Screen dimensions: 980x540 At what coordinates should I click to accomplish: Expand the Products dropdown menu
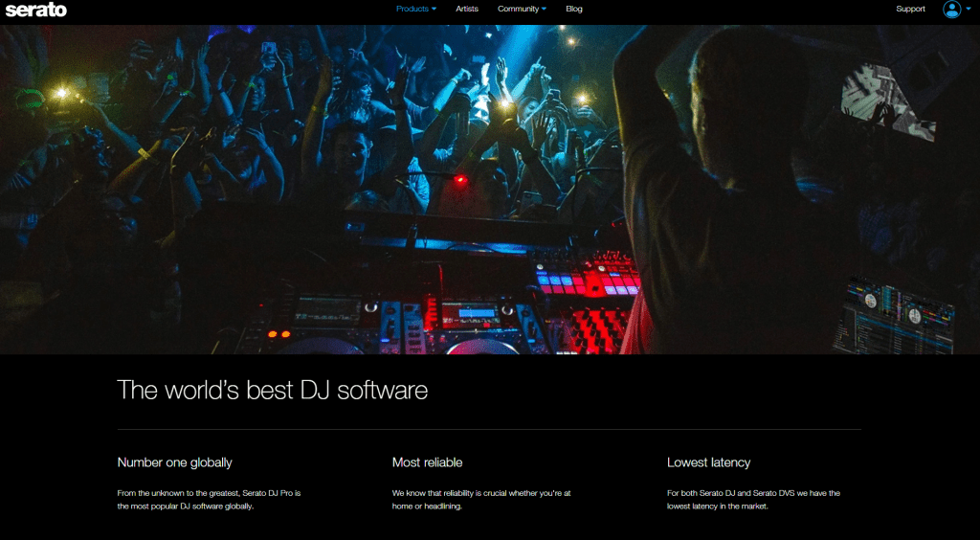[x=416, y=9]
